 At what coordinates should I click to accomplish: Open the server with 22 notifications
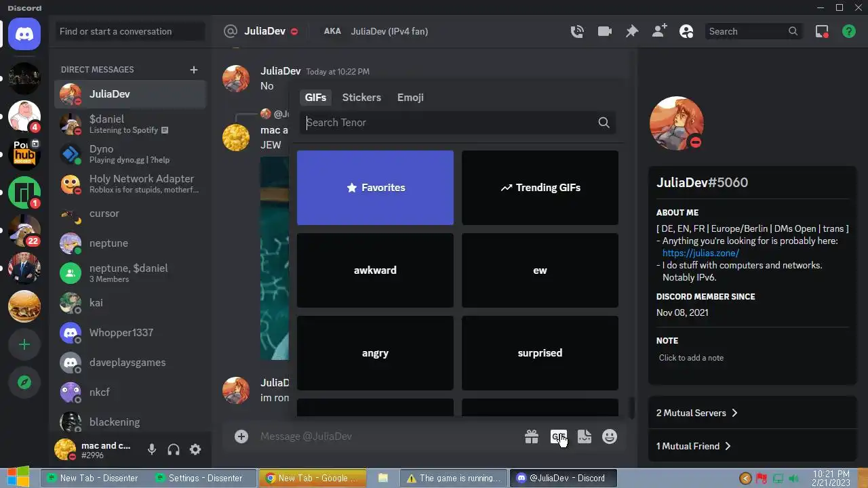[x=24, y=231]
